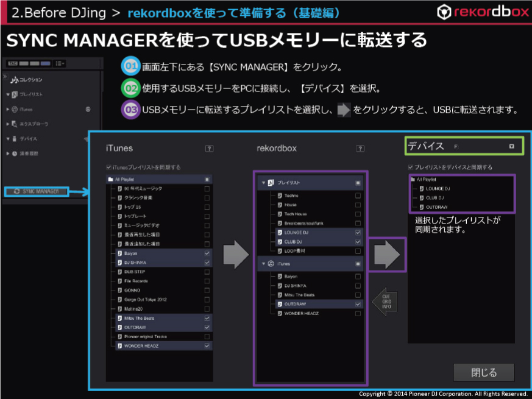Toggle プレイリストをデバイスと同期する checkbox
The width and height of the screenshot is (532, 399).
click(411, 167)
